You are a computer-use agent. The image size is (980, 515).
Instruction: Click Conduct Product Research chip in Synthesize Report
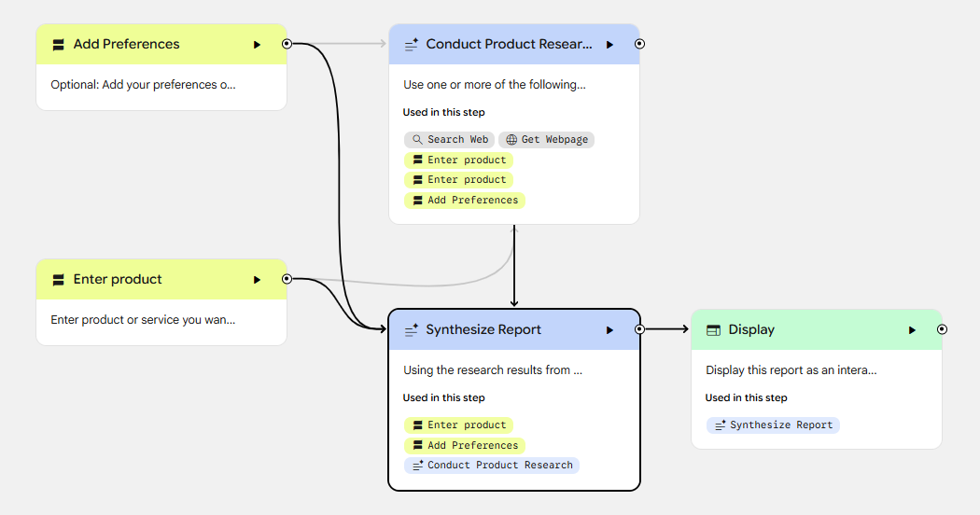[x=492, y=466]
